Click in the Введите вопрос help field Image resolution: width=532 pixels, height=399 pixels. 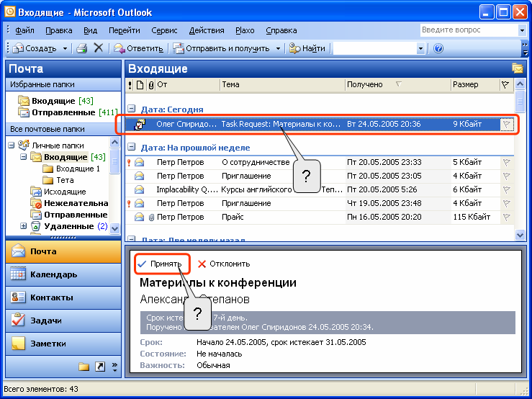tap(469, 30)
